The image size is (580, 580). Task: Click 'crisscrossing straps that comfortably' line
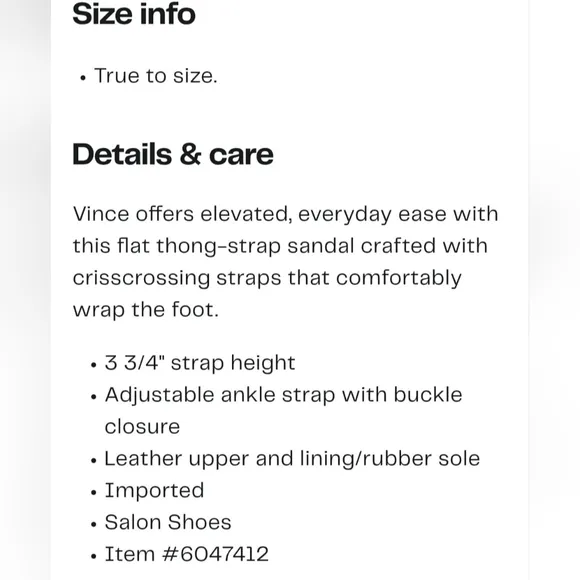point(267,278)
